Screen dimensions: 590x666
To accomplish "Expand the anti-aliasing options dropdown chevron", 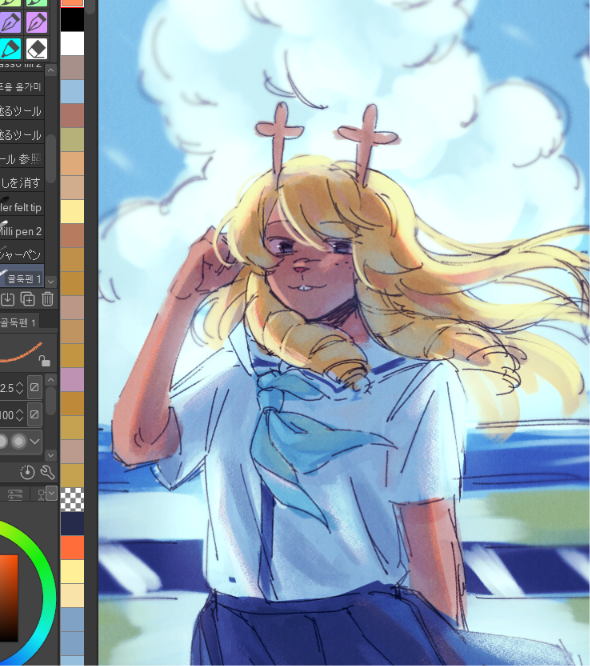I will (35, 441).
